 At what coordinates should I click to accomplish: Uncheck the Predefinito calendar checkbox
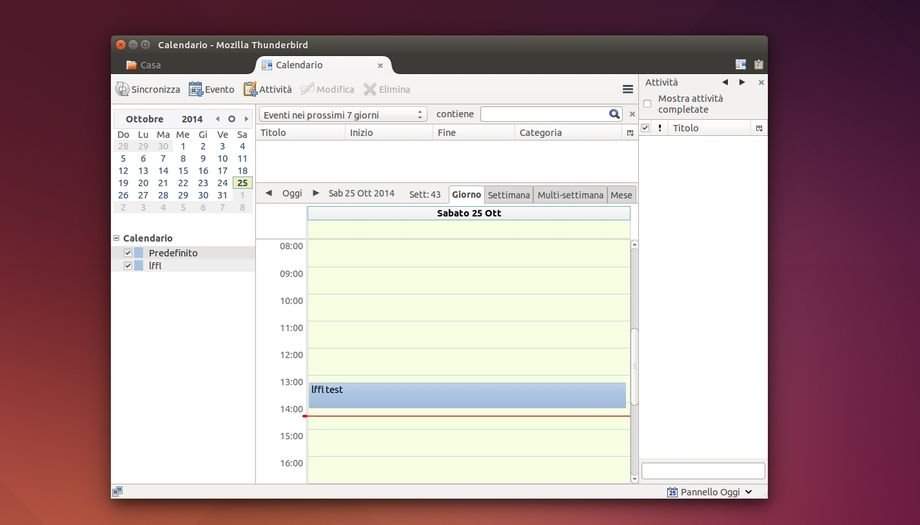pyautogui.click(x=128, y=253)
